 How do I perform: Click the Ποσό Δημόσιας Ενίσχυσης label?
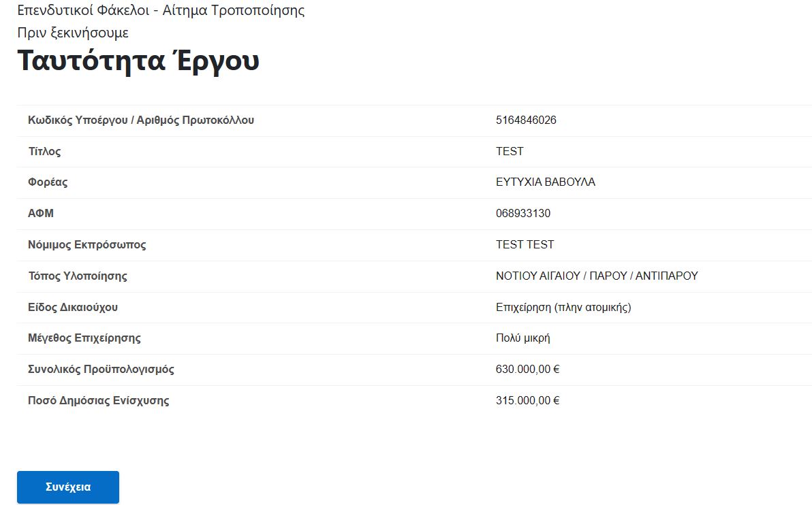[98, 400]
